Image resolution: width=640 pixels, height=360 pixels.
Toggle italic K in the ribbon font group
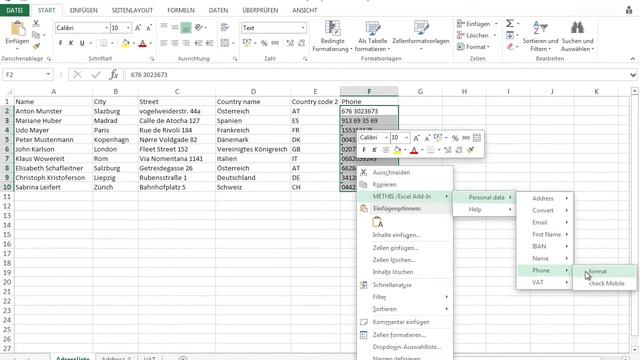[71, 43]
